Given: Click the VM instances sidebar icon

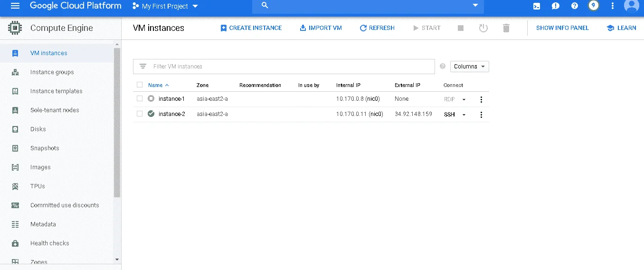Looking at the screenshot, I should [15, 53].
